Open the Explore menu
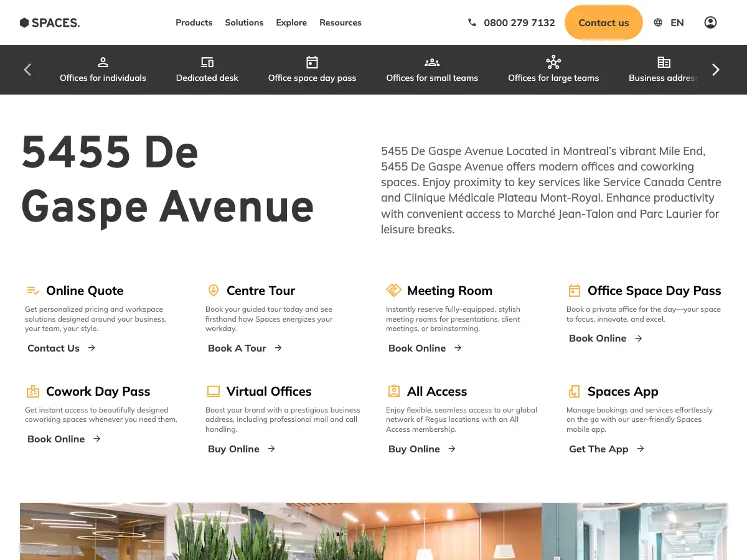This screenshot has width=747, height=560. (291, 22)
